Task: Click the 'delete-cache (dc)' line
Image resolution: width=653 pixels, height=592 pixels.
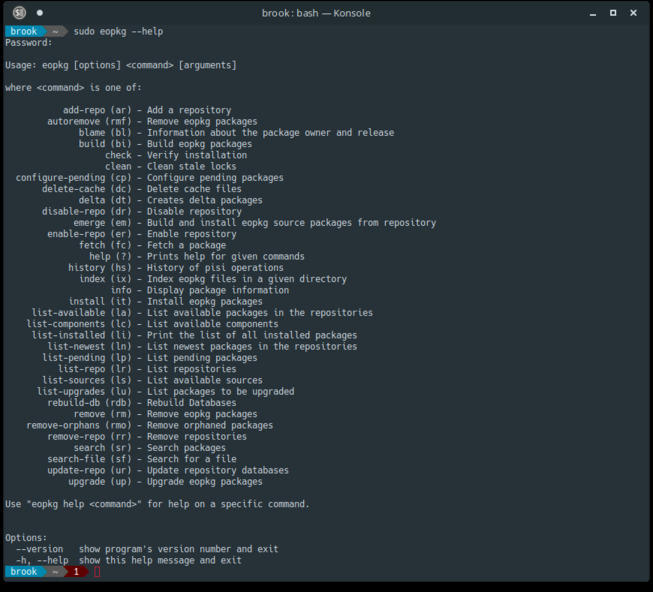Action: (x=142, y=189)
